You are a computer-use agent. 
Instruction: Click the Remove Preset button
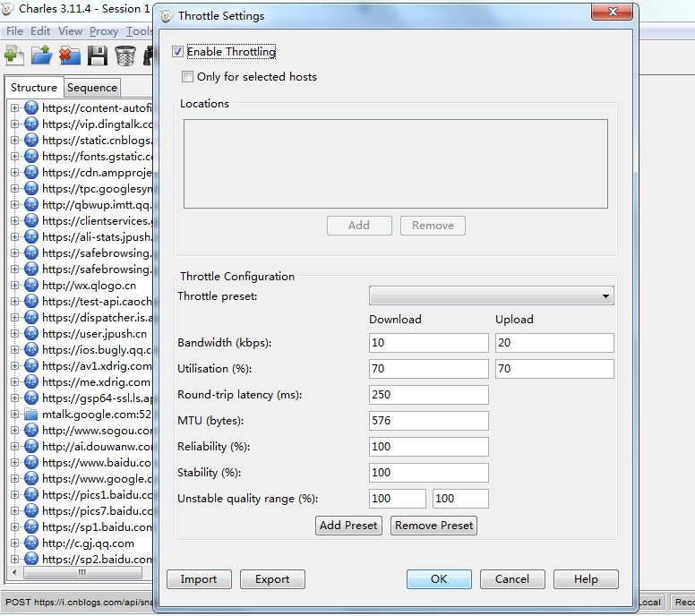(433, 526)
